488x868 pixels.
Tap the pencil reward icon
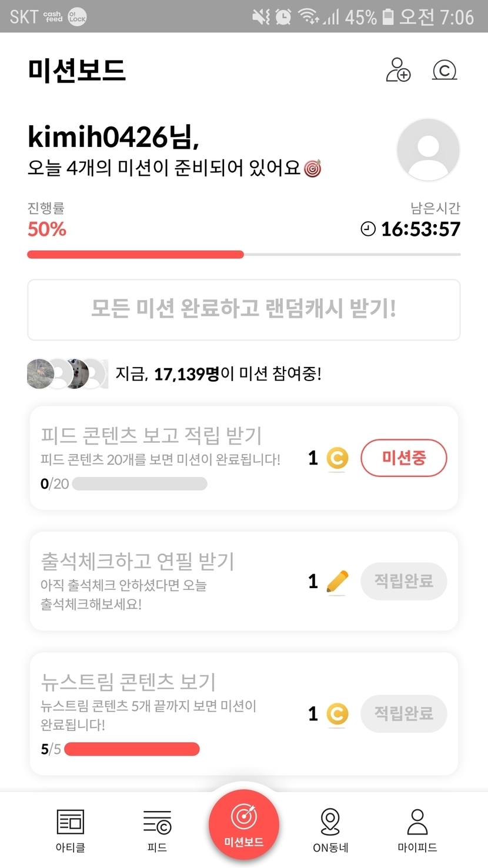tap(337, 582)
